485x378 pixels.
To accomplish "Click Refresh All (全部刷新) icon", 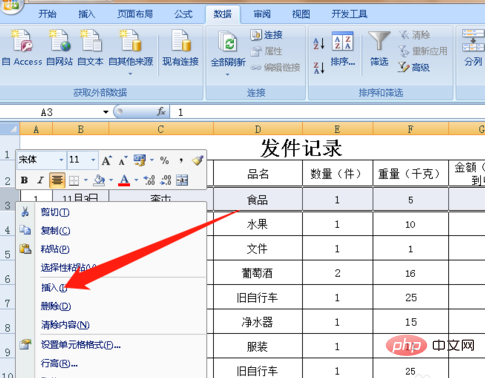I will tap(228, 42).
